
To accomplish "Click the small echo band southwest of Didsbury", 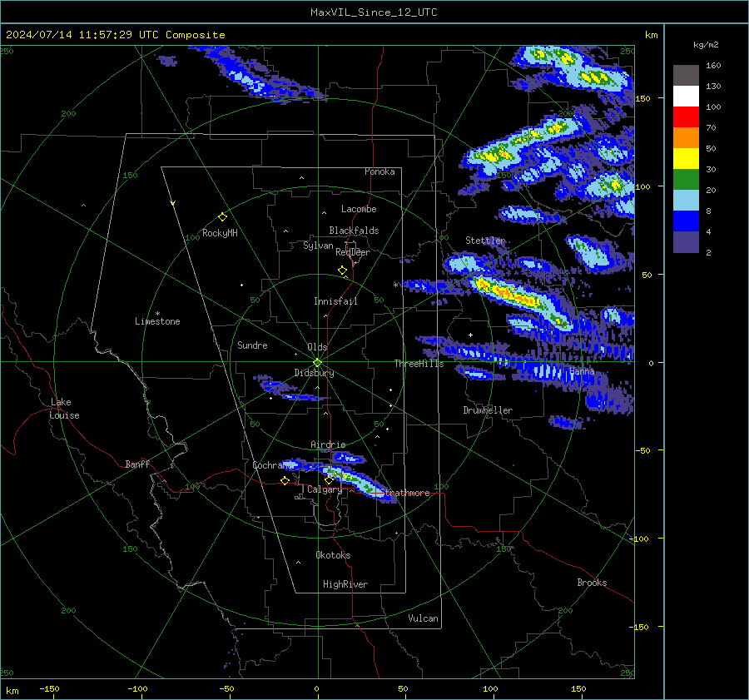I will click(x=289, y=388).
